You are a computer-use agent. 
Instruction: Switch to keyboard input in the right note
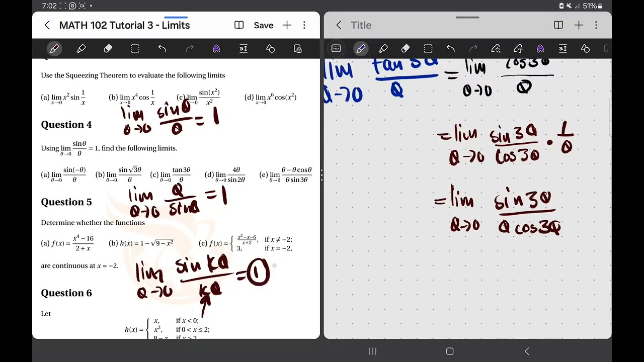click(336, 49)
